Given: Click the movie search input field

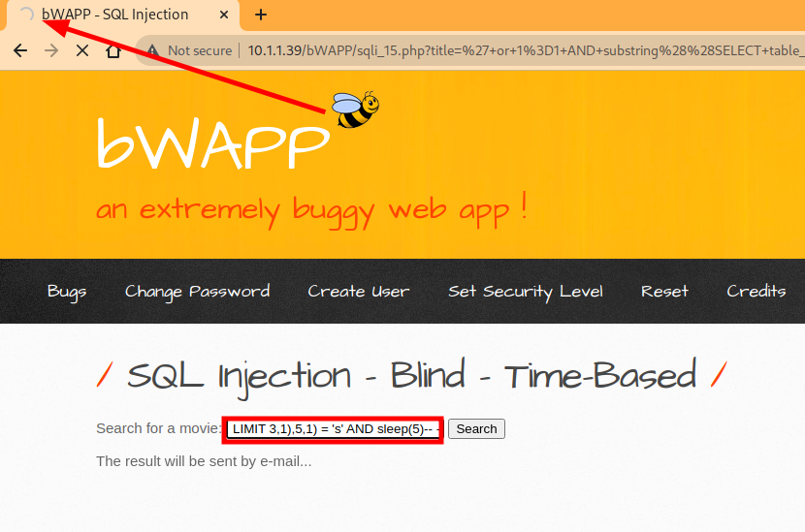Looking at the screenshot, I should [x=334, y=429].
